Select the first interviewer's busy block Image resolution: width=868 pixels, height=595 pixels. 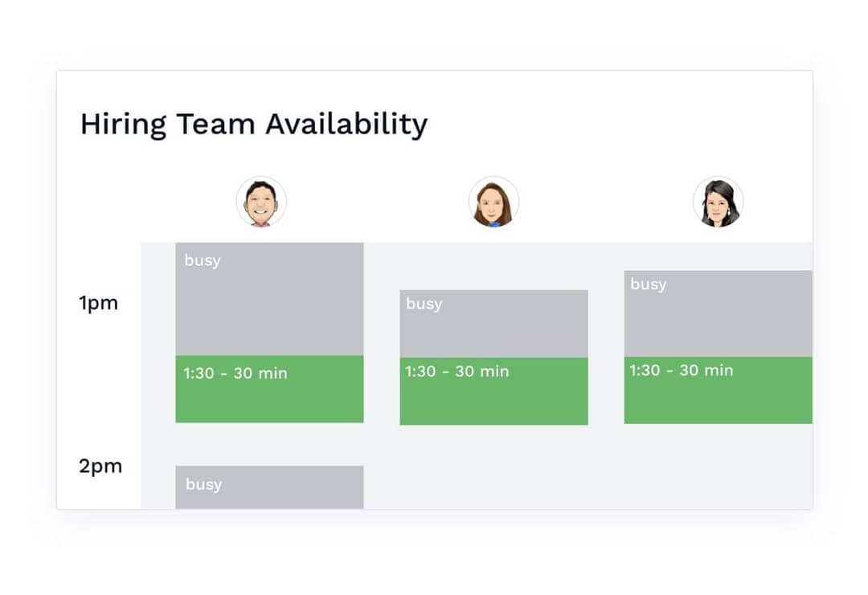point(269,297)
